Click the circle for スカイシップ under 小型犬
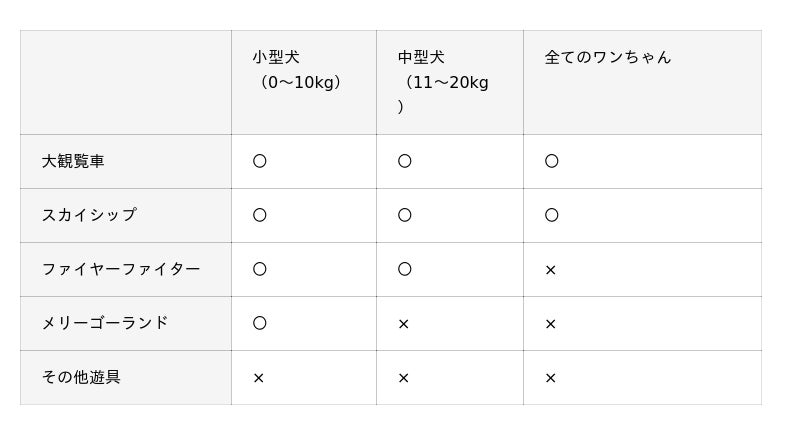This screenshot has width=800, height=435. point(260,215)
